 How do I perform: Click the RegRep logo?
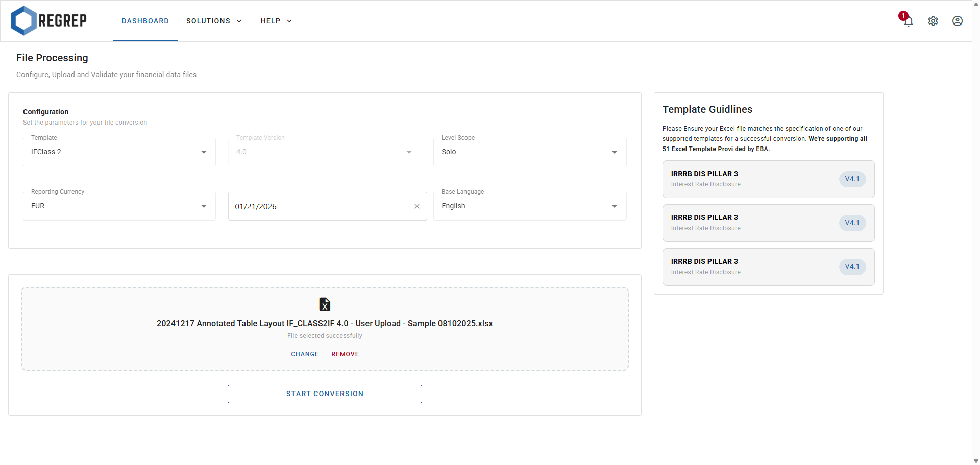(48, 20)
